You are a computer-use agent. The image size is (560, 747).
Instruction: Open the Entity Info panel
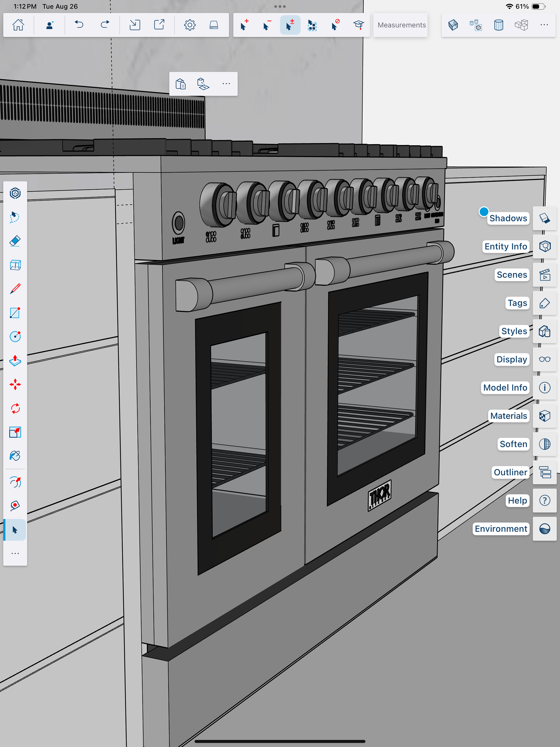coord(545,247)
